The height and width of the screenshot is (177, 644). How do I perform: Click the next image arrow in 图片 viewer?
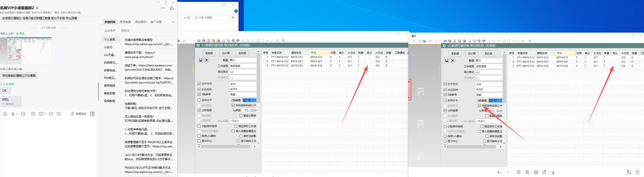coord(508,172)
